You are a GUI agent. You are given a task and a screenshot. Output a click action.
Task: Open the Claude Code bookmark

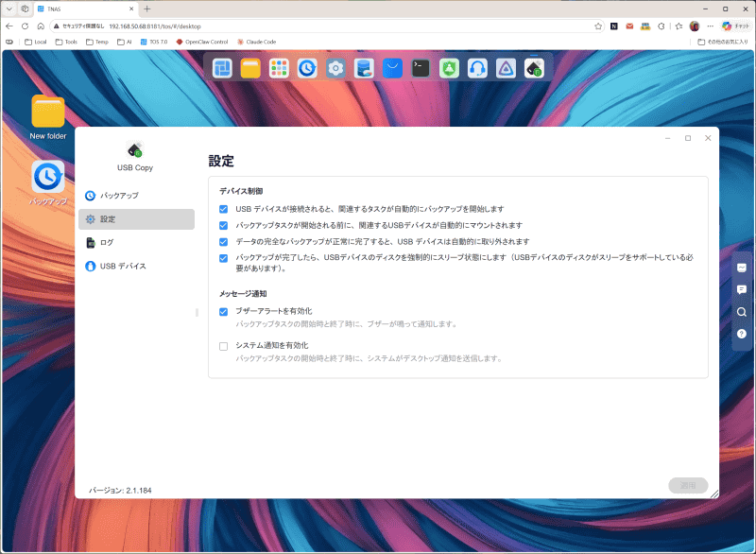click(x=256, y=42)
